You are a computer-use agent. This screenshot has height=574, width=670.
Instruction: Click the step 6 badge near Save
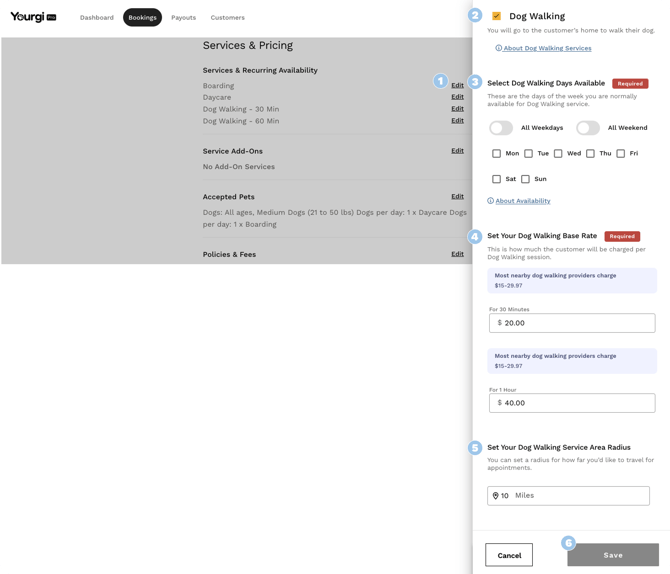[x=568, y=543]
